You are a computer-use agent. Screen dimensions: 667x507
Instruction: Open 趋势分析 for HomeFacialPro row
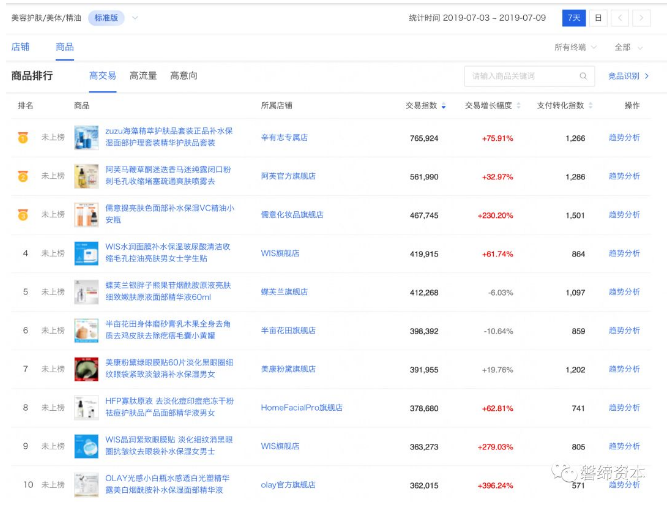tap(624, 408)
